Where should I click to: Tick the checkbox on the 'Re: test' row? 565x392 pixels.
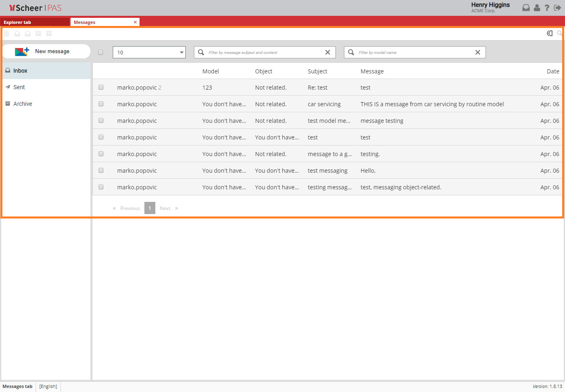(101, 87)
